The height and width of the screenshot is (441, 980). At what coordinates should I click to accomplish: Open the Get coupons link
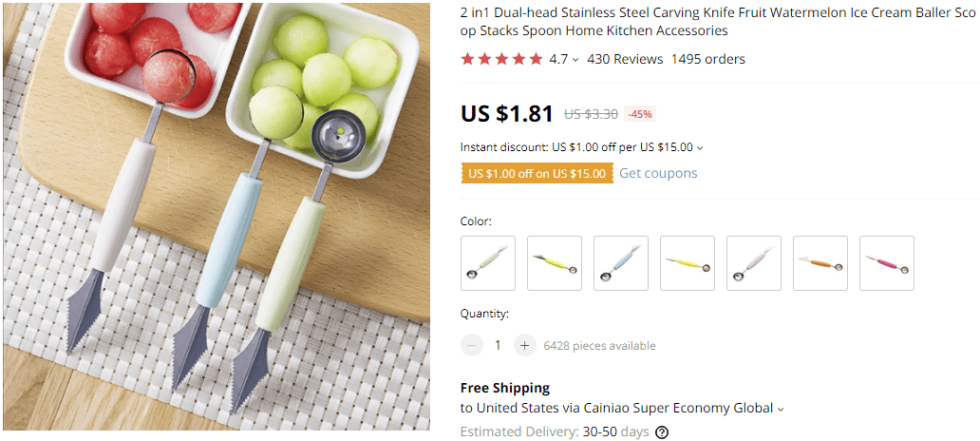[658, 173]
